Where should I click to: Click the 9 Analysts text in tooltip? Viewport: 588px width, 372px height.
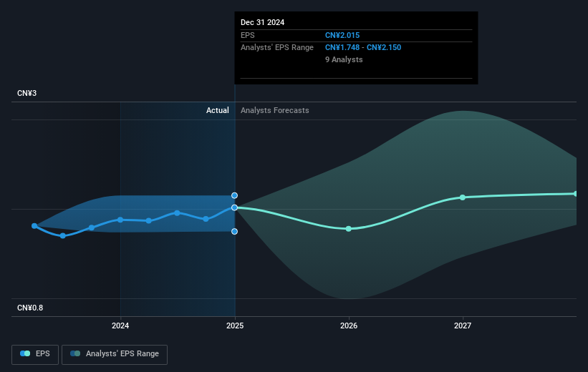(344, 59)
